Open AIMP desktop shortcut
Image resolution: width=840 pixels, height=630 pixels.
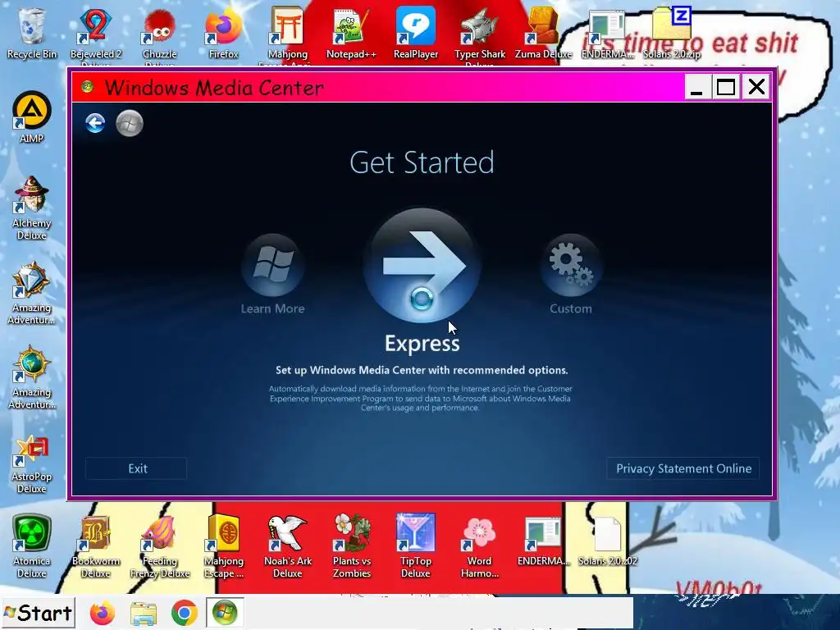[32, 117]
